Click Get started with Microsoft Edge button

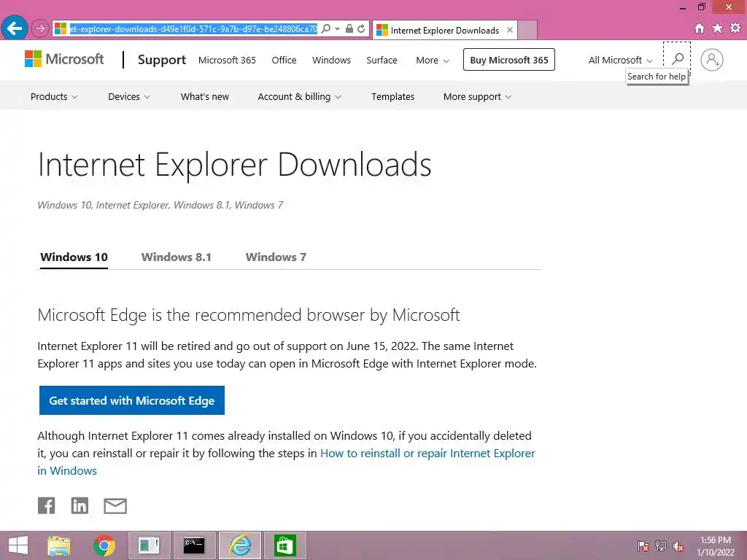[131, 400]
